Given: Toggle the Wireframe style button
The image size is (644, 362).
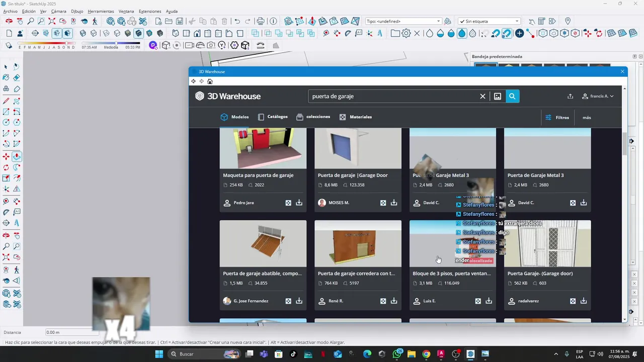Looking at the screenshot, I should [x=106, y=33].
